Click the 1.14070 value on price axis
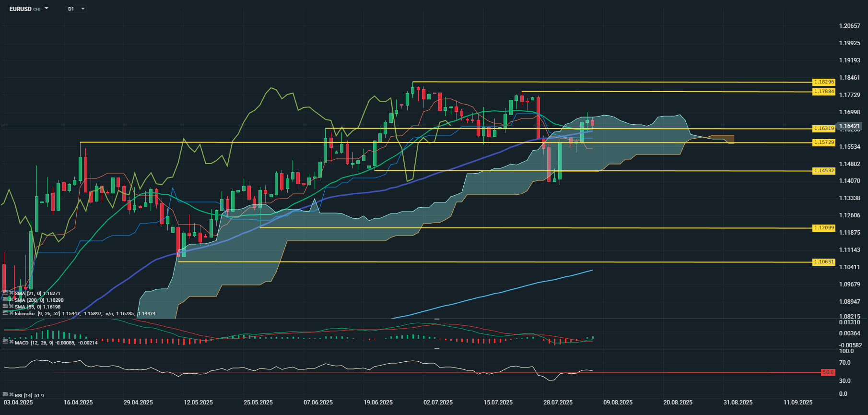This screenshot has height=415, width=868. (x=849, y=181)
